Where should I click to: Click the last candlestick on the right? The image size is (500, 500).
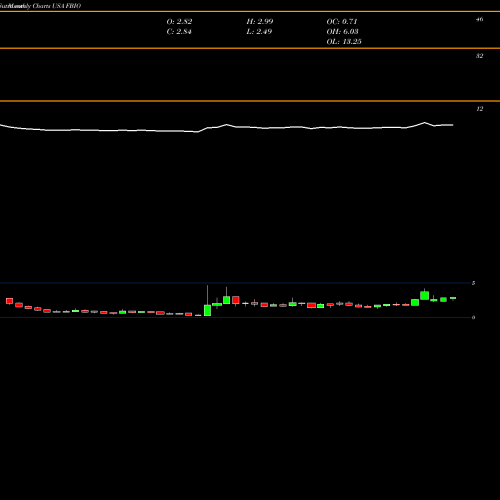453,298
